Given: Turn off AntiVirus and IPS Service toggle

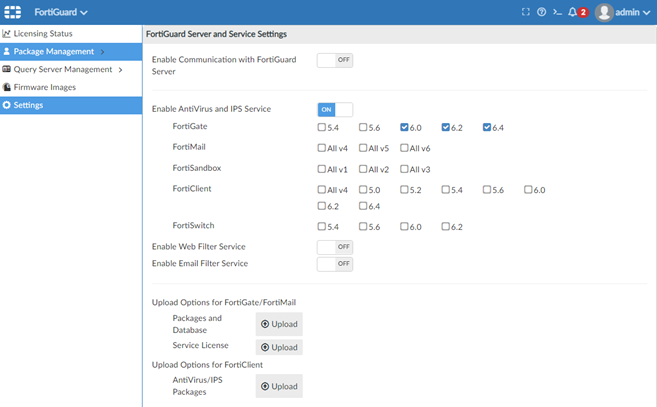Looking at the screenshot, I should (335, 109).
